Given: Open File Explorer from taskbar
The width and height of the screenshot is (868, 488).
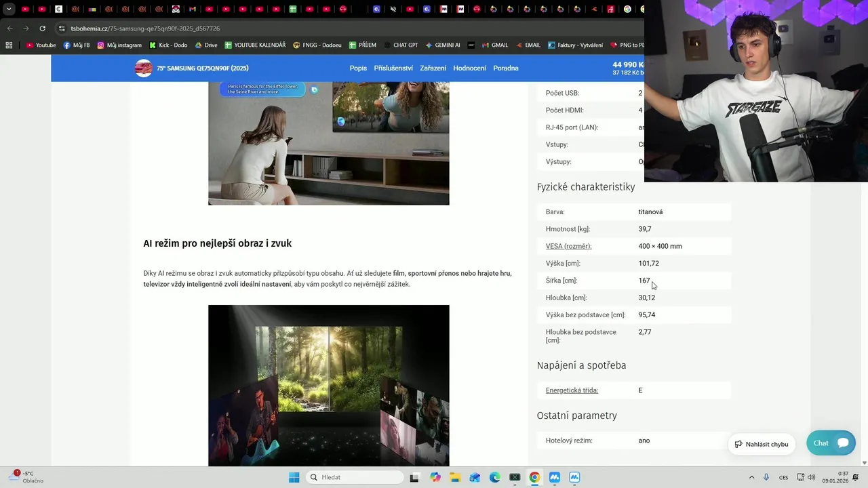Looking at the screenshot, I should point(455,477).
